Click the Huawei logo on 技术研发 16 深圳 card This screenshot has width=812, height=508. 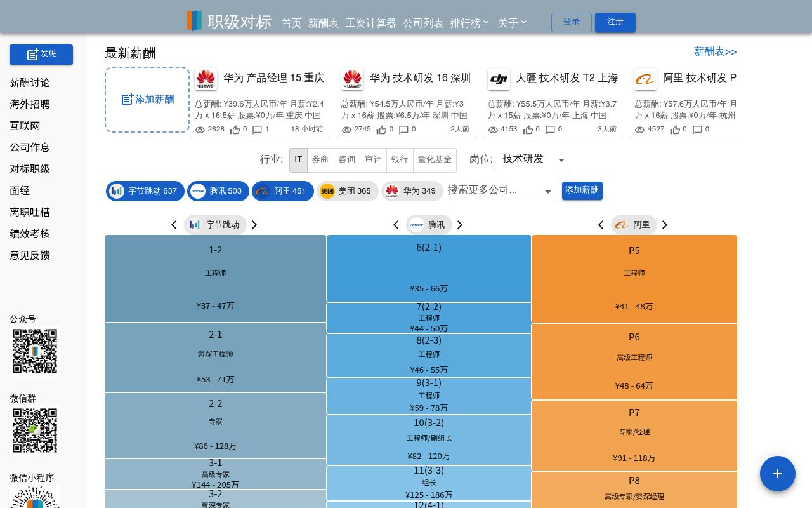coord(352,79)
